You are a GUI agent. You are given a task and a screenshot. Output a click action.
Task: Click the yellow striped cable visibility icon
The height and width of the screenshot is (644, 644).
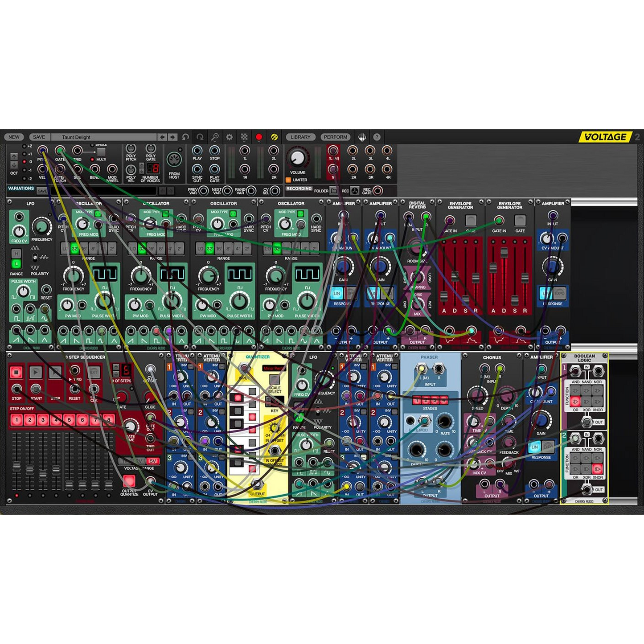pyautogui.click(x=275, y=137)
